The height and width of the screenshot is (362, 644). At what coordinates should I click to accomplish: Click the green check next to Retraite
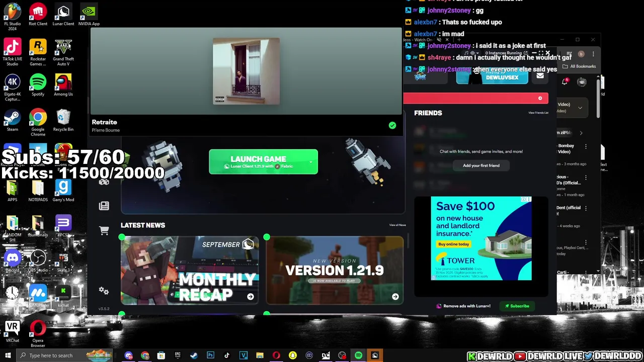coord(392,125)
